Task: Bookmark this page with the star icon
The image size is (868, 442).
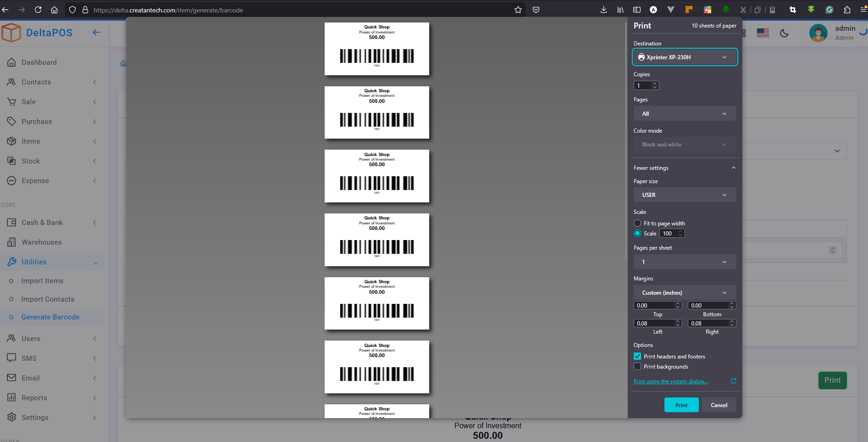Action: [518, 10]
